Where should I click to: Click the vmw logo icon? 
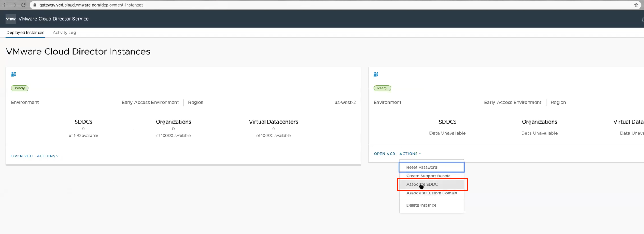[11, 19]
